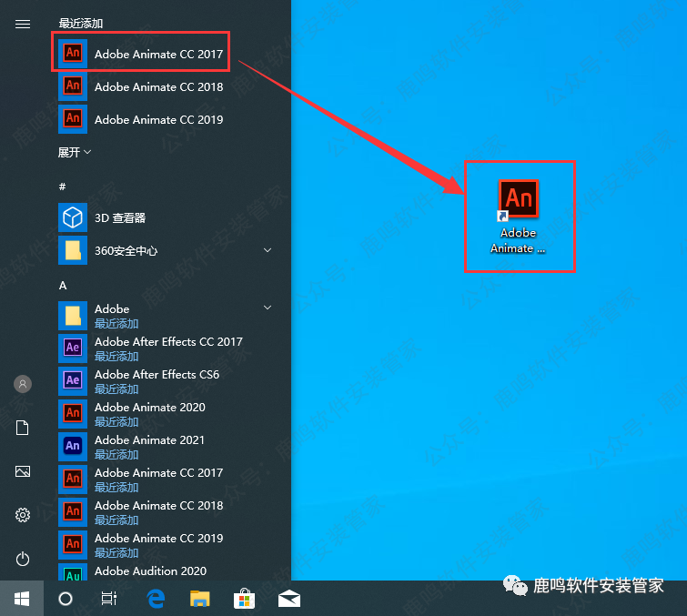The height and width of the screenshot is (616, 687).
Task: Click the A letter section header
Action: point(63,286)
